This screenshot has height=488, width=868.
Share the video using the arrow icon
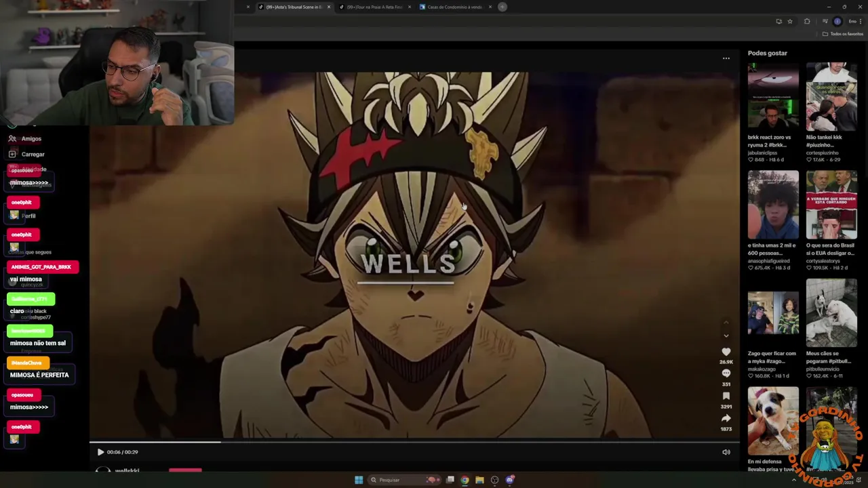(x=726, y=418)
